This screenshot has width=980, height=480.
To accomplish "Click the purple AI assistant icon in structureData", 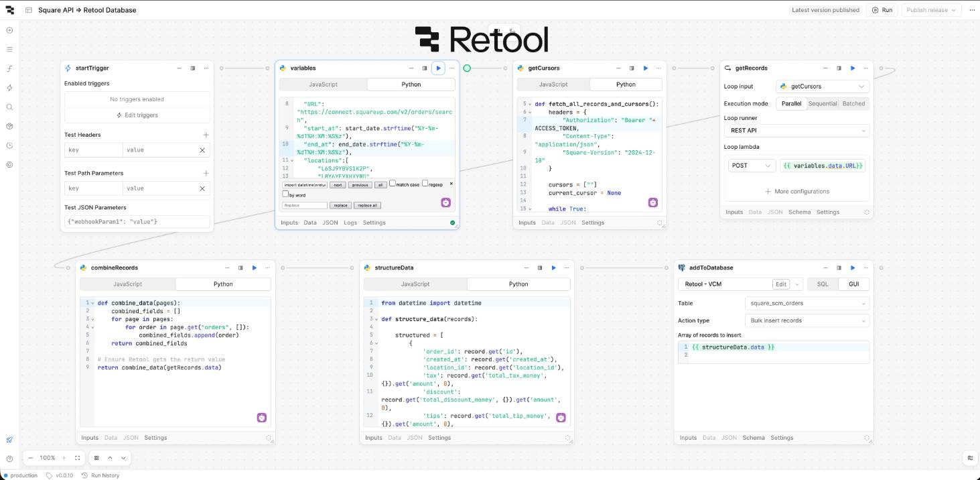I will (x=561, y=418).
